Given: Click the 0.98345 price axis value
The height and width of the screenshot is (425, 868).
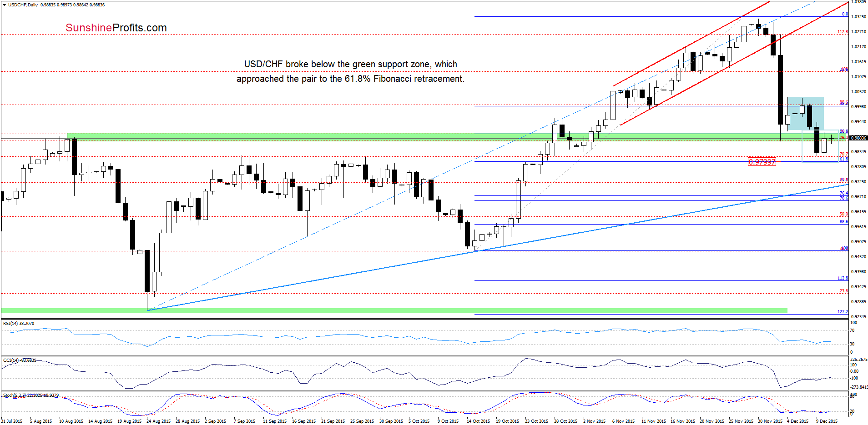Looking at the screenshot, I should click(858, 152).
